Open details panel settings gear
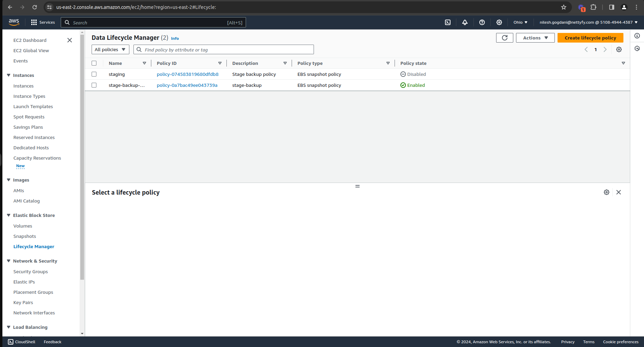 tap(607, 192)
